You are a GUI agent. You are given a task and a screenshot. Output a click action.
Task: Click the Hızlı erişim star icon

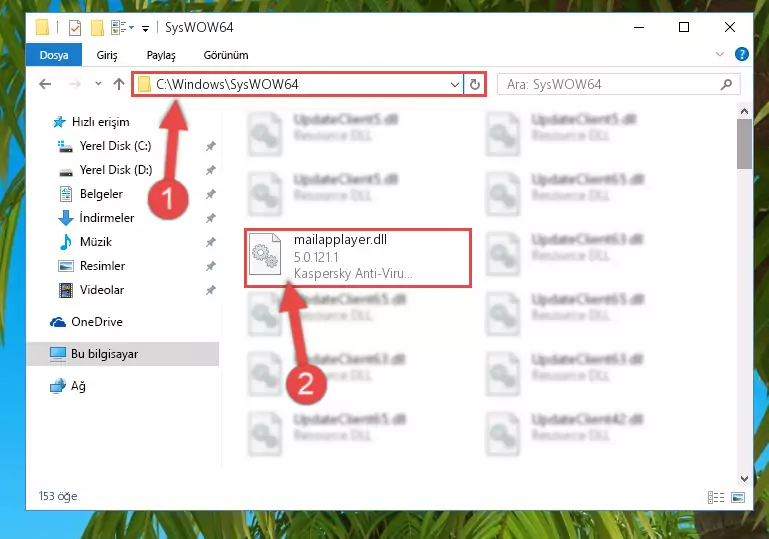click(x=59, y=122)
